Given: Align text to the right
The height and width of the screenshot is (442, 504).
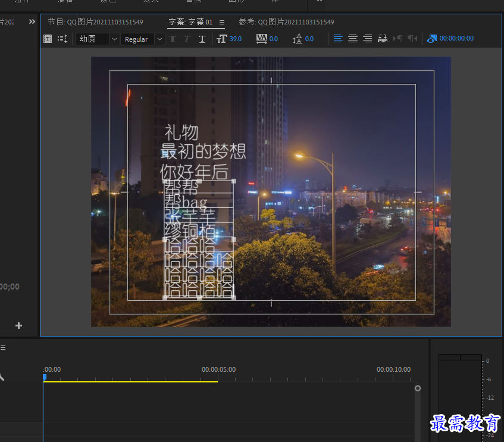Looking at the screenshot, I should [367, 39].
